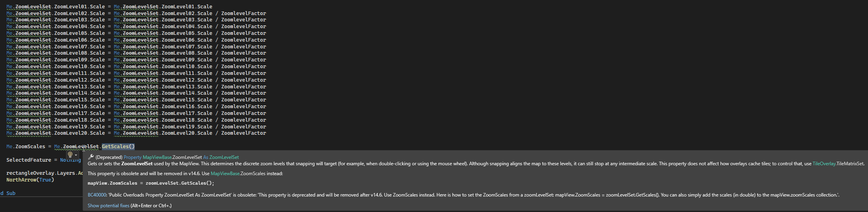Viewport: 868px width, 212px height.
Task: Click the End Sub line
Action: tap(8, 193)
